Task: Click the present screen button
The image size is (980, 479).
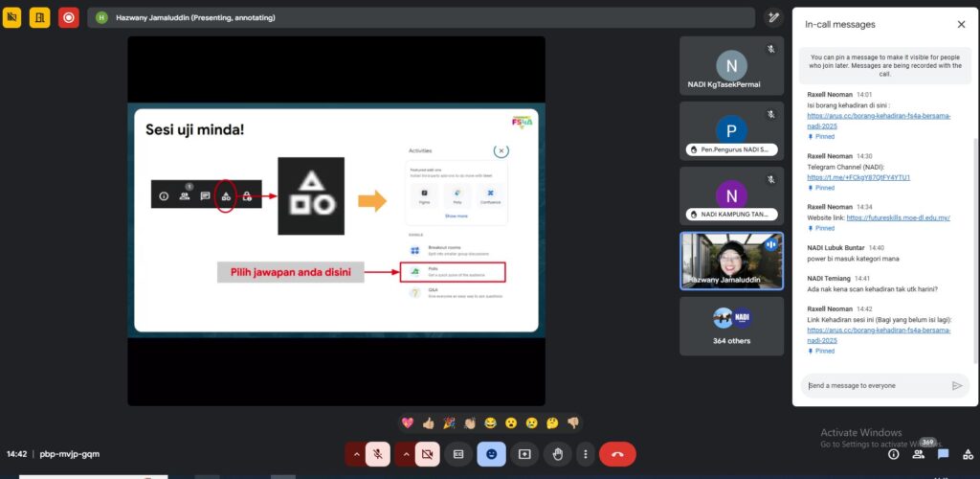Action: coord(524,454)
